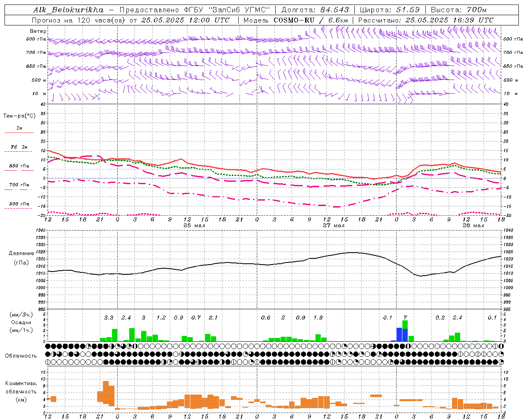The image size is (525, 420).
Task: Click the 'Конвективн.' convective cloud label
Action: coord(21,383)
